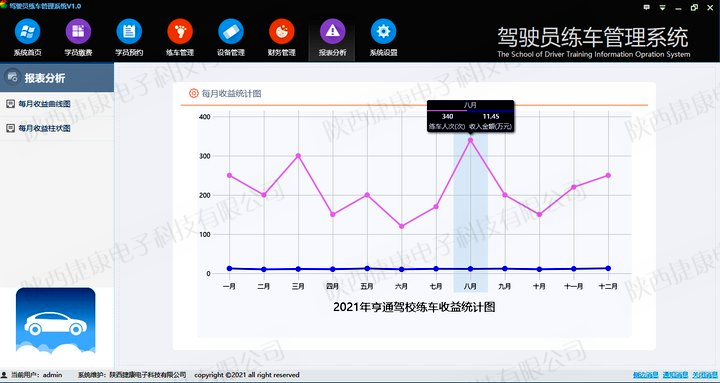Open the 设备管理 equipment icon

pos(231,32)
